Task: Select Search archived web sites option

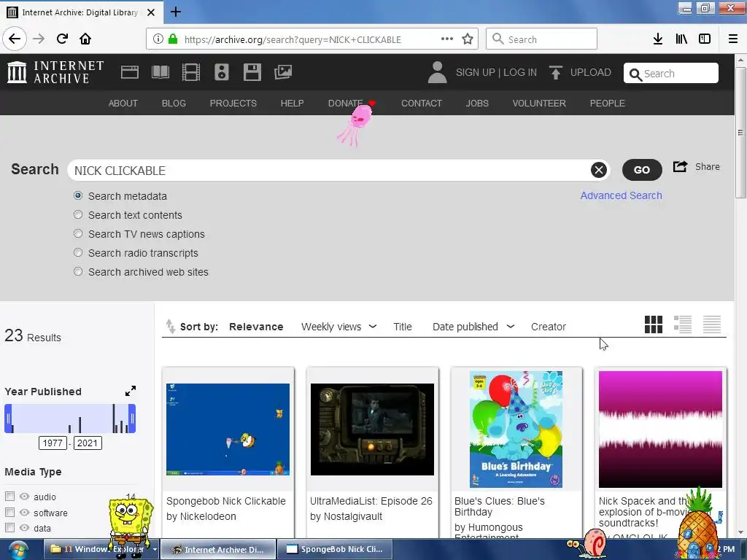Action: click(x=78, y=271)
